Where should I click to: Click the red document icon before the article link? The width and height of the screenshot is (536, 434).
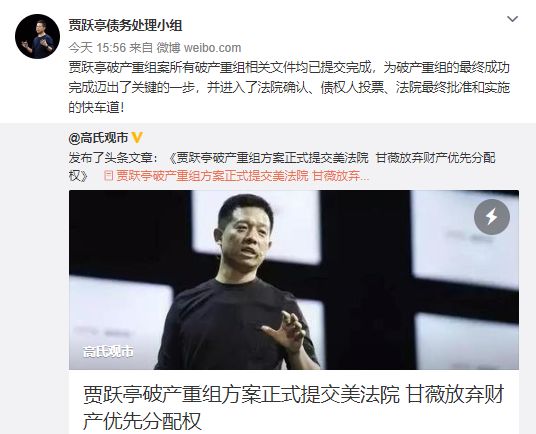click(x=108, y=177)
